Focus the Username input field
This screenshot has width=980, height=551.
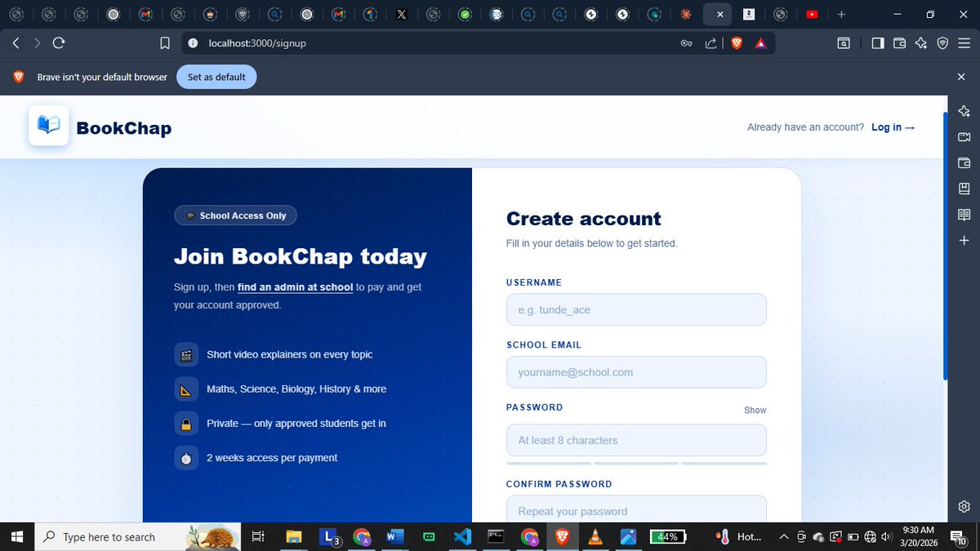[636, 309]
